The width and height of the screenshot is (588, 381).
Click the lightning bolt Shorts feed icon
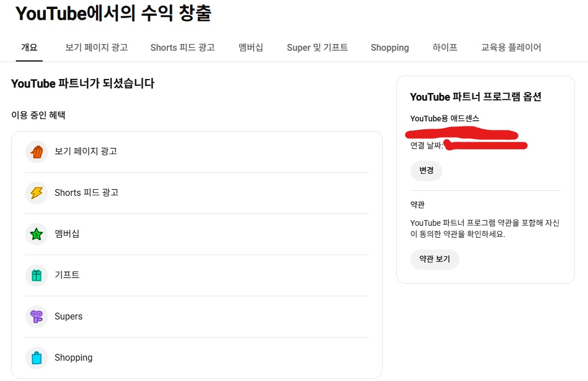click(37, 193)
